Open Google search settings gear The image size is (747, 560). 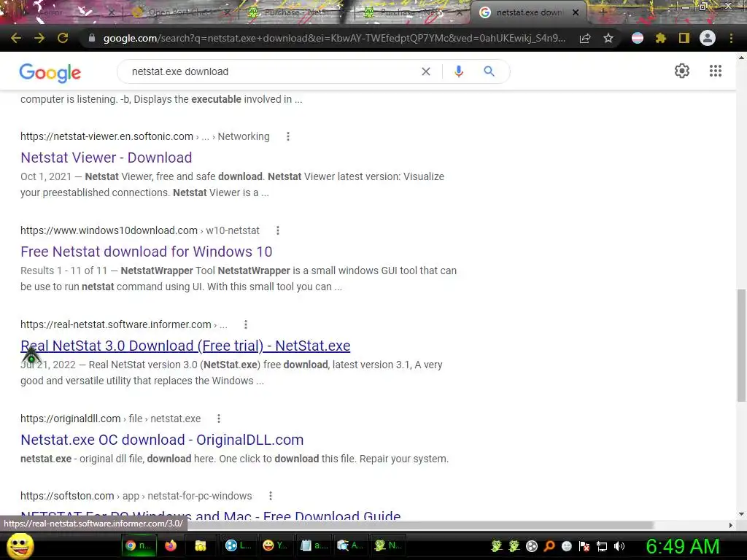[682, 71]
